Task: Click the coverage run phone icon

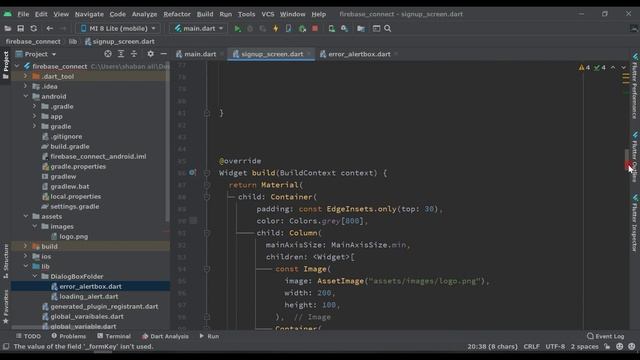Action: click(289, 29)
